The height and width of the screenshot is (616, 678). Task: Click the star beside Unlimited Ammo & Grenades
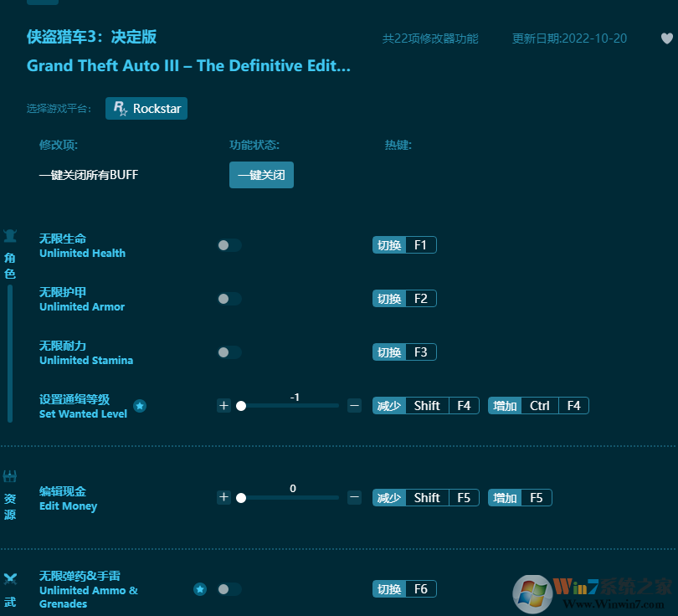point(200,588)
